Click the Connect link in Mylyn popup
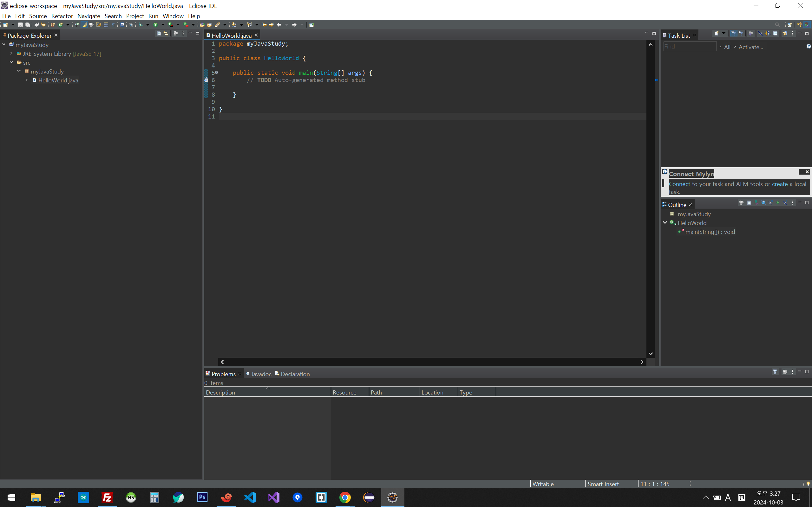812x507 pixels. point(679,184)
